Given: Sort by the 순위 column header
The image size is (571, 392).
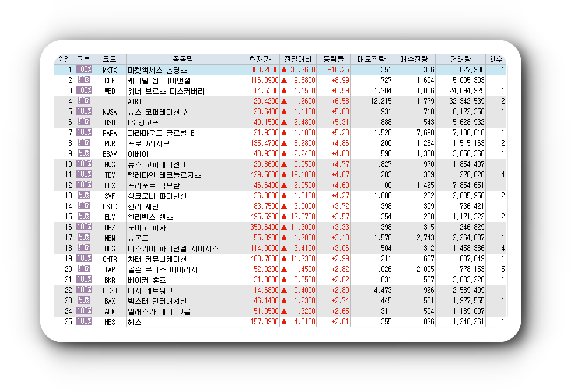Looking at the screenshot, I should click(64, 59).
